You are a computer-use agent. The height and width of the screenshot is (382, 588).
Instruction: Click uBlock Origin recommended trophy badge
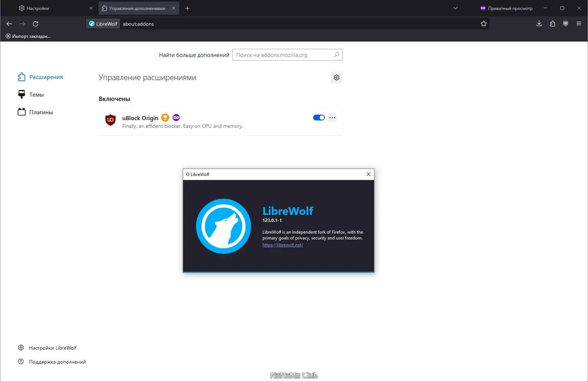click(x=165, y=118)
